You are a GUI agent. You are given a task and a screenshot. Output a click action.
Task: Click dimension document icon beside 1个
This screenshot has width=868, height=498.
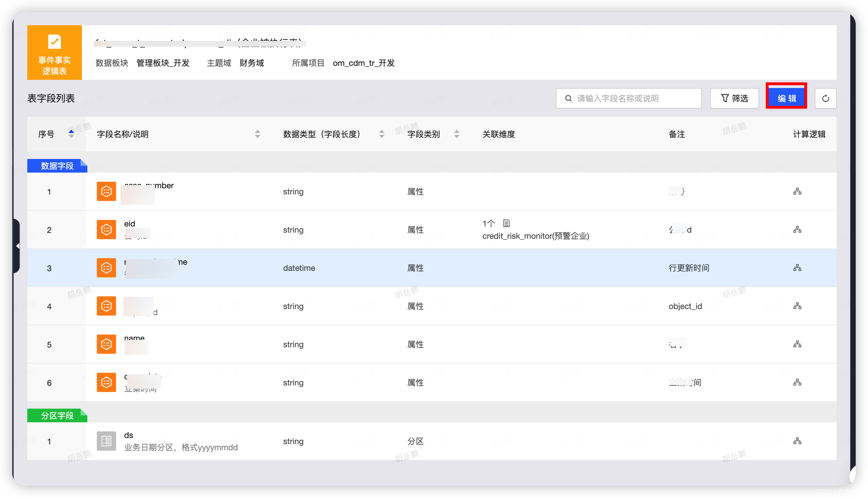click(506, 223)
